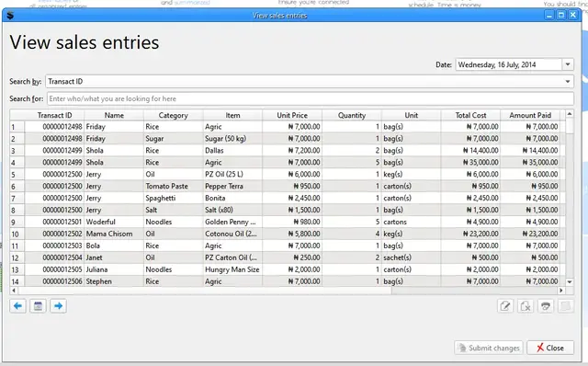Click the disabled blank icon beside print
The image size is (588, 366).
click(566, 306)
